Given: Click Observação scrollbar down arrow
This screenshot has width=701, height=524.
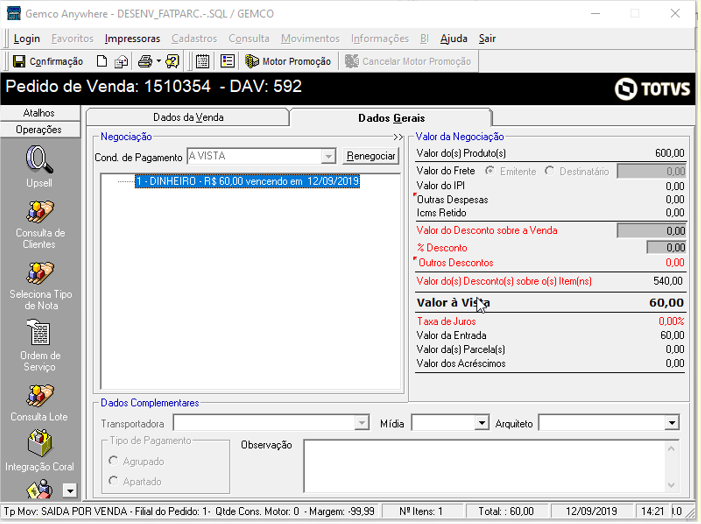Looking at the screenshot, I should 671,485.
